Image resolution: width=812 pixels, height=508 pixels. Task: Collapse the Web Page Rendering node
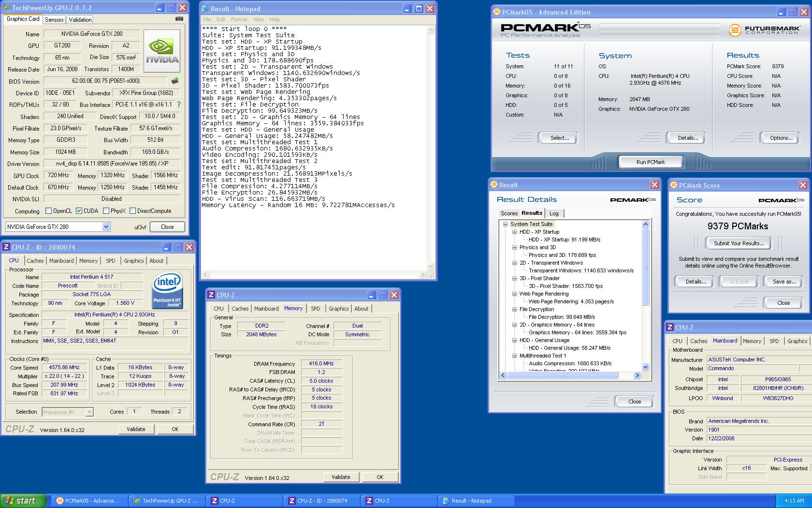coord(515,294)
